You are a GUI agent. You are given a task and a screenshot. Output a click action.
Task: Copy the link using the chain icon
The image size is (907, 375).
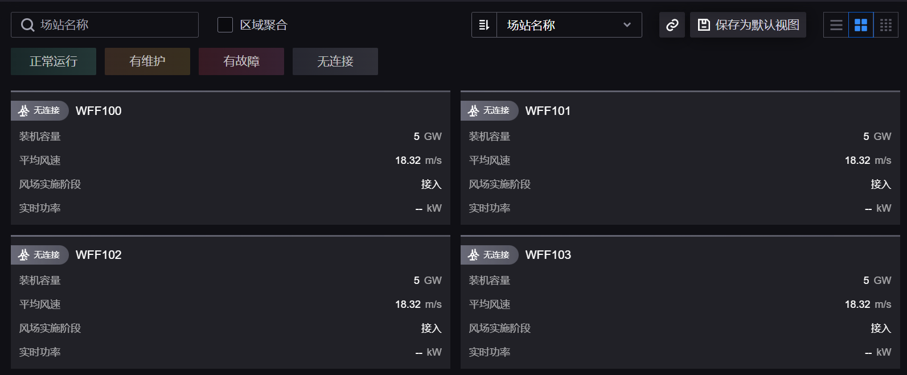pyautogui.click(x=672, y=25)
